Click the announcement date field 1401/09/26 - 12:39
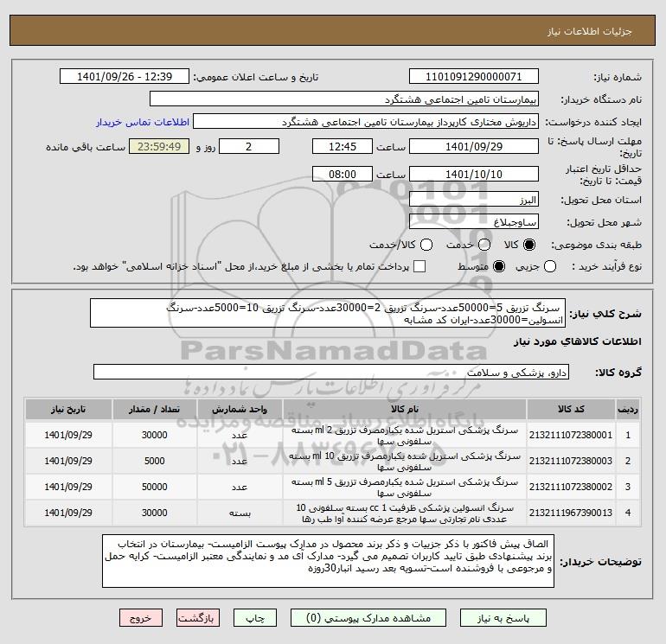 point(125,77)
